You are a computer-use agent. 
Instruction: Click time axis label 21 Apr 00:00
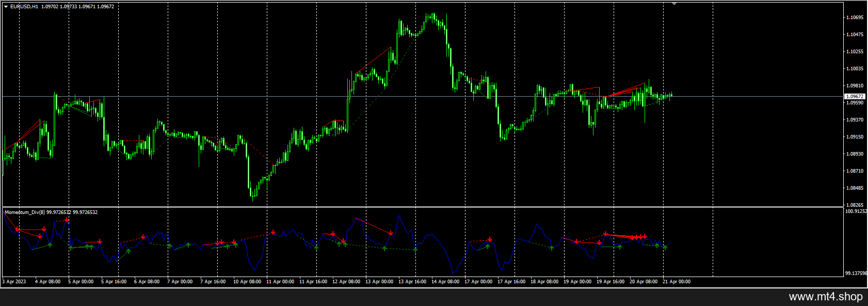677,282
